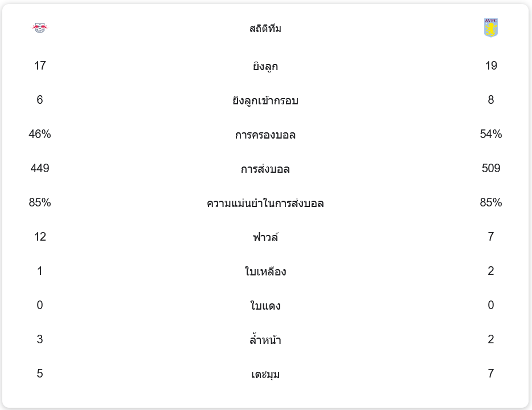Click the Aston Villa club crest
The height and width of the screenshot is (410, 532).
click(x=490, y=27)
